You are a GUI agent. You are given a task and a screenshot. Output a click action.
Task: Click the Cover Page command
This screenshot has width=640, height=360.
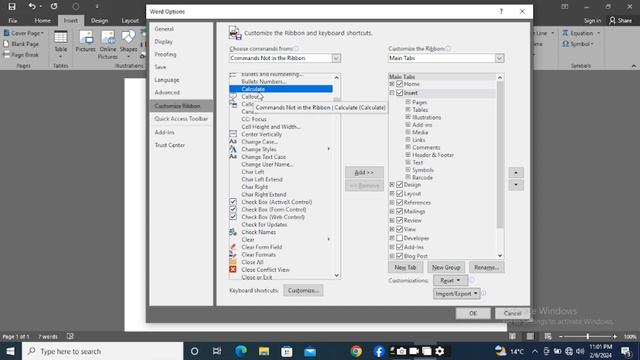coord(24,33)
